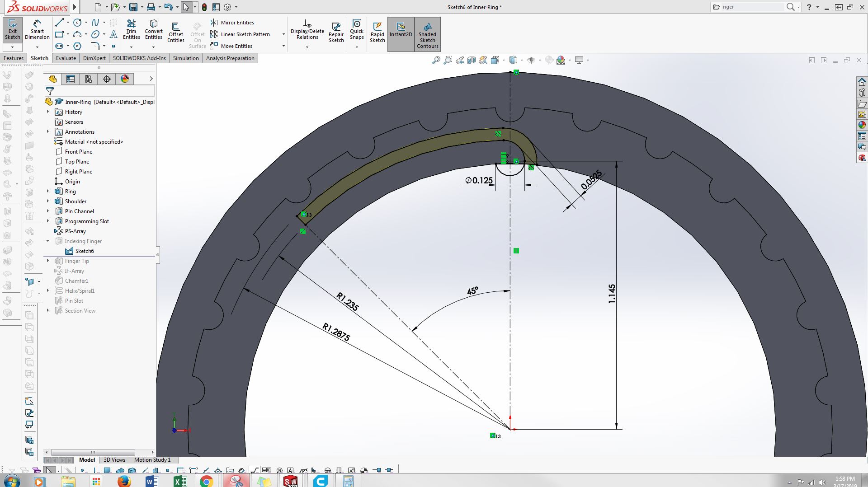Switch to the Evaluate tab
The image size is (868, 487).
pos(66,58)
